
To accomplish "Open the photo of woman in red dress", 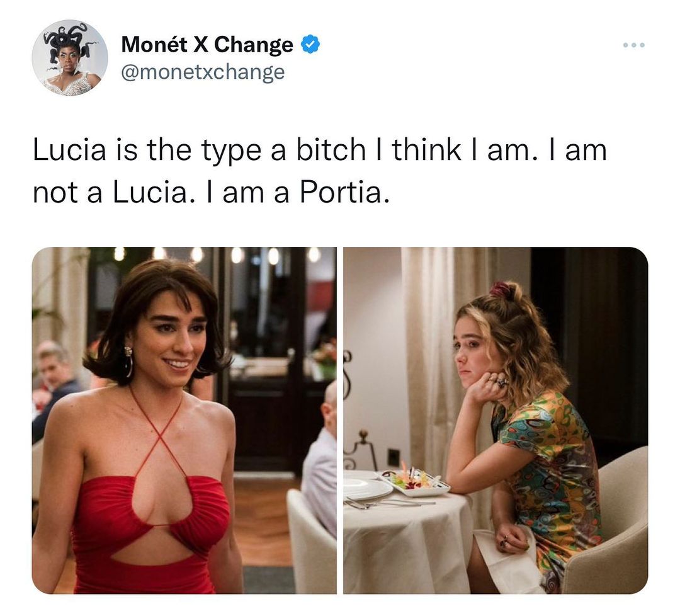I will click(184, 420).
